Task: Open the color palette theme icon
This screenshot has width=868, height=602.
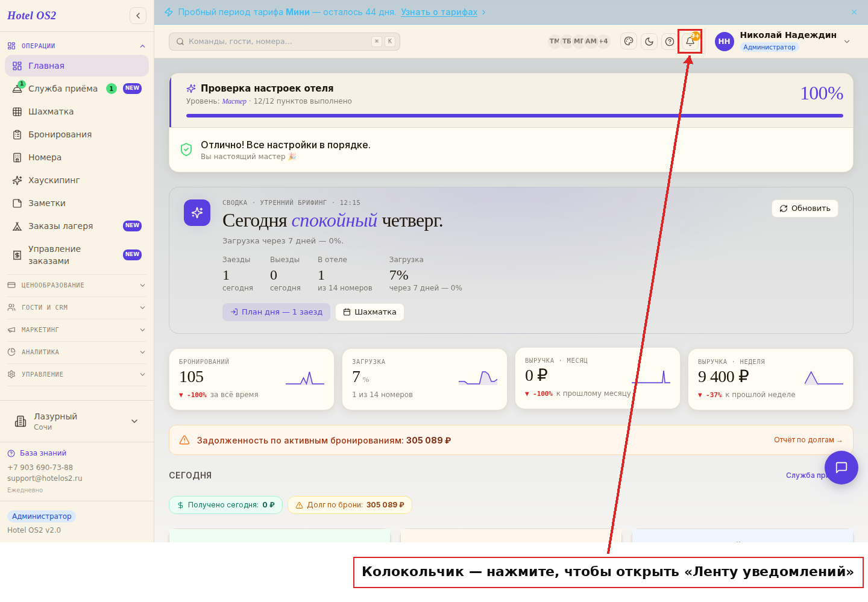Action: [x=629, y=42]
